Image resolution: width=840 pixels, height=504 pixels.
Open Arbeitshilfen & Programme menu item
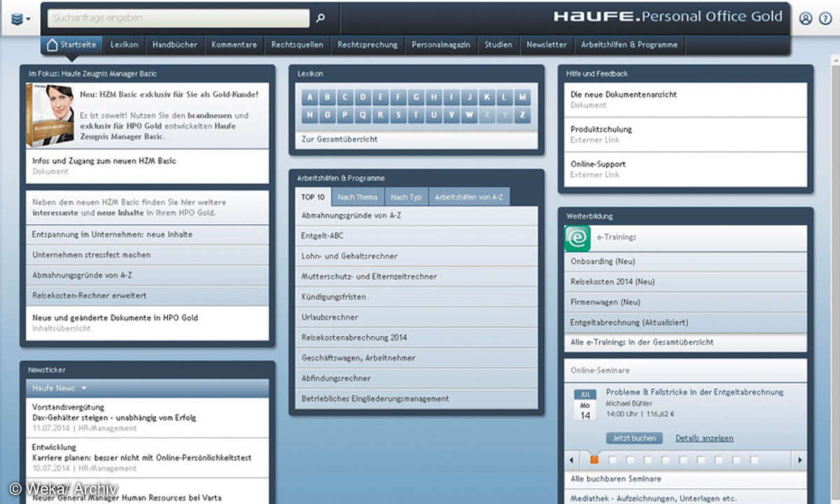click(x=629, y=44)
